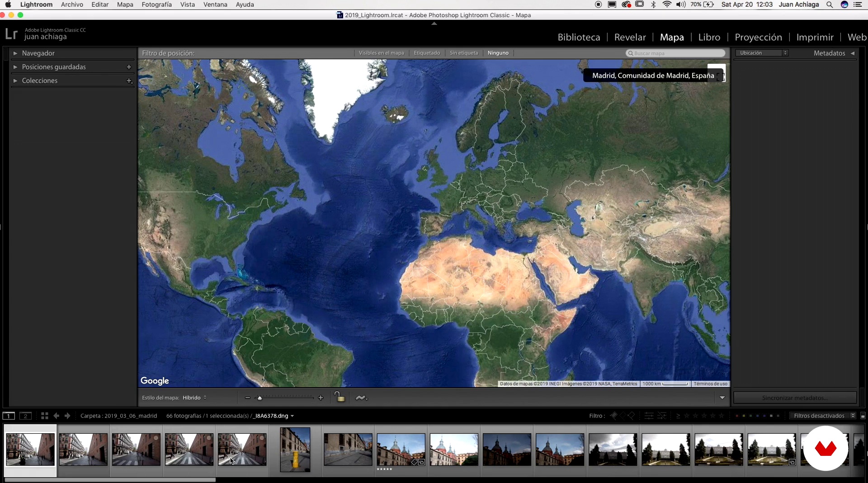Switch to the Biblioteca module
868x483 pixels.
(579, 38)
